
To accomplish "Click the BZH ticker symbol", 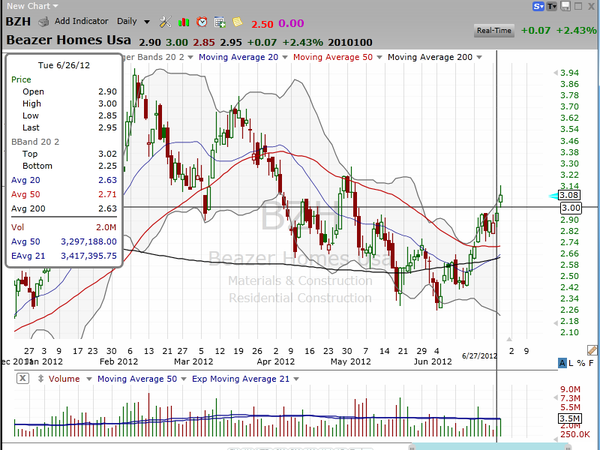I will 18,21.
